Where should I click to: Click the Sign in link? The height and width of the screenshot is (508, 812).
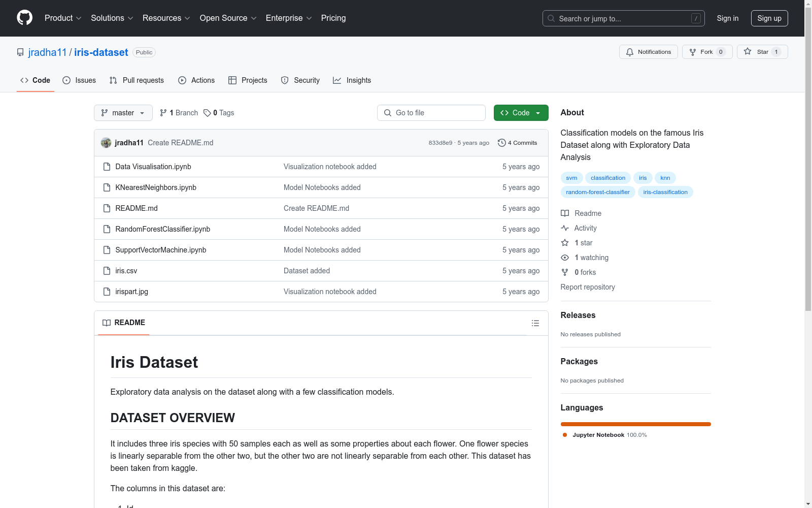[728, 18]
